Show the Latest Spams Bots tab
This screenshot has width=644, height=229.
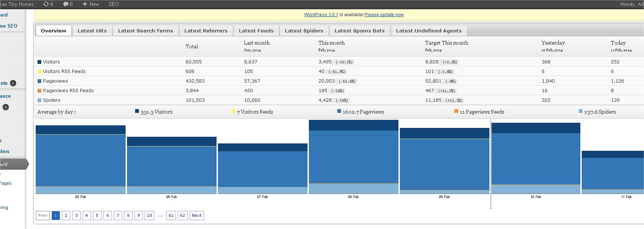[359, 31]
